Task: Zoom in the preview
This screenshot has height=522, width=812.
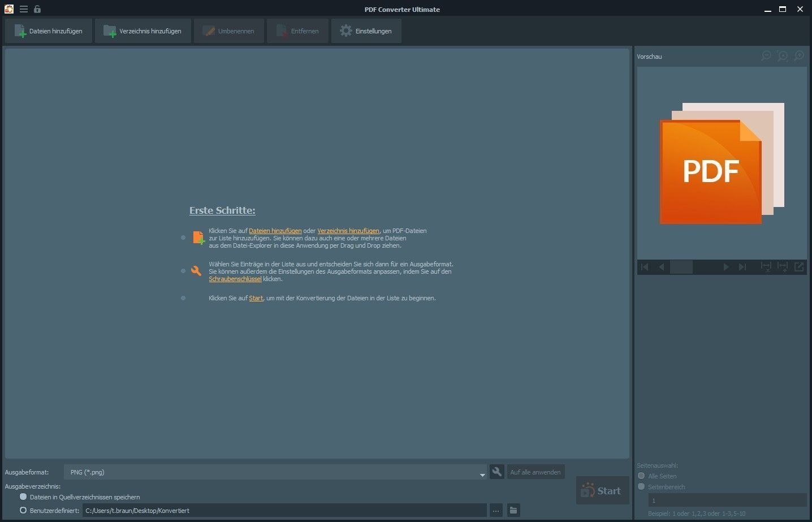Action: pos(799,55)
